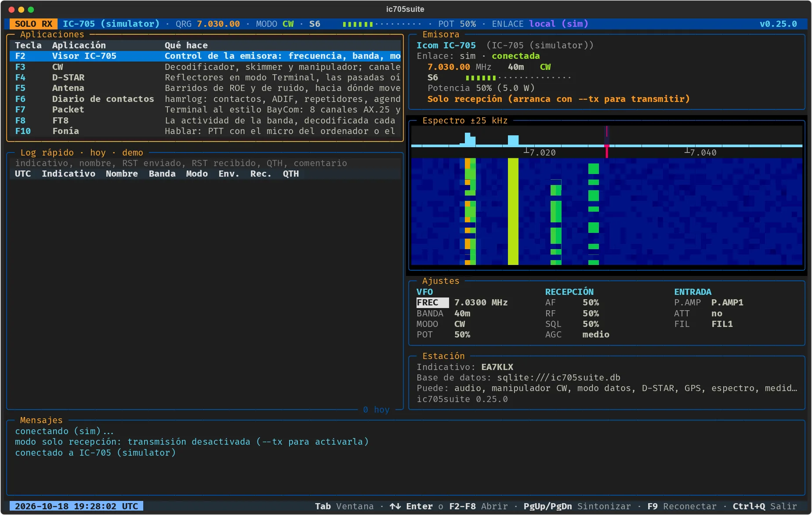Open the F4 D-STAR application row

[205, 77]
